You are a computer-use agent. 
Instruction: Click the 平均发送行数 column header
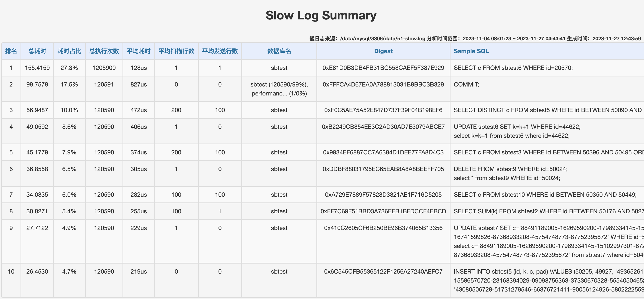220,51
